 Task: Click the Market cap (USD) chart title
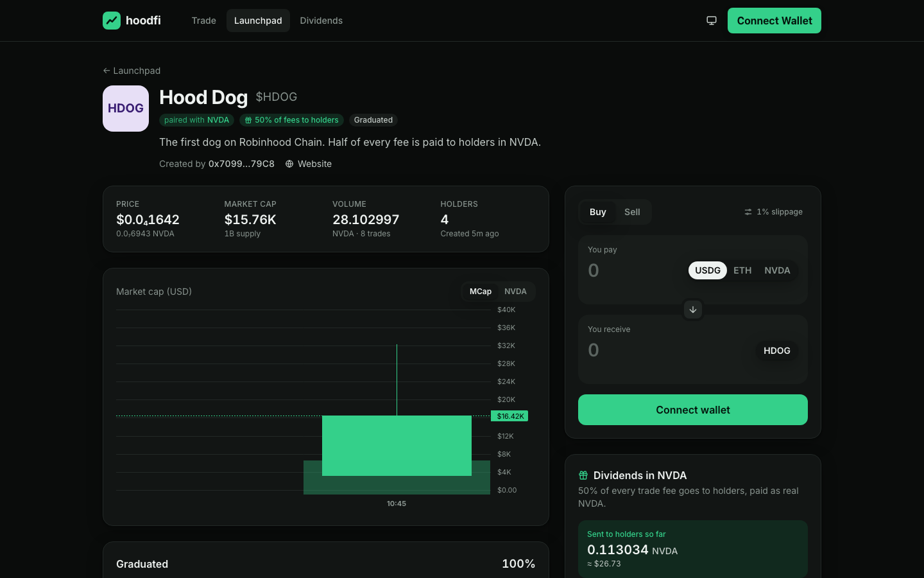coord(154,292)
